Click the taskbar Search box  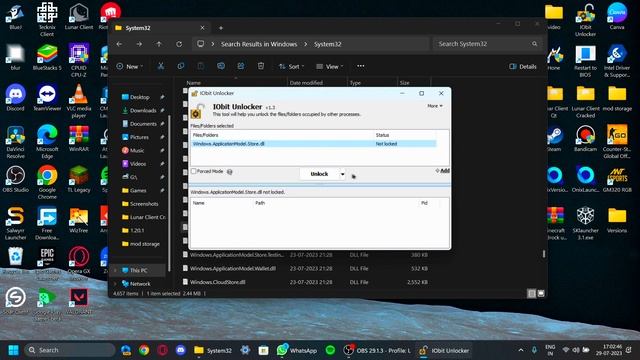pos(69,350)
